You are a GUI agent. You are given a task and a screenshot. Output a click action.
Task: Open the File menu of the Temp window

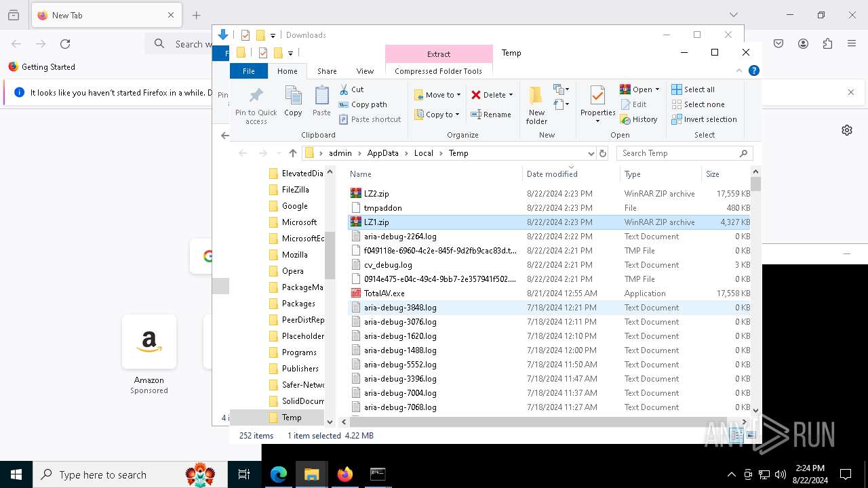coord(249,71)
